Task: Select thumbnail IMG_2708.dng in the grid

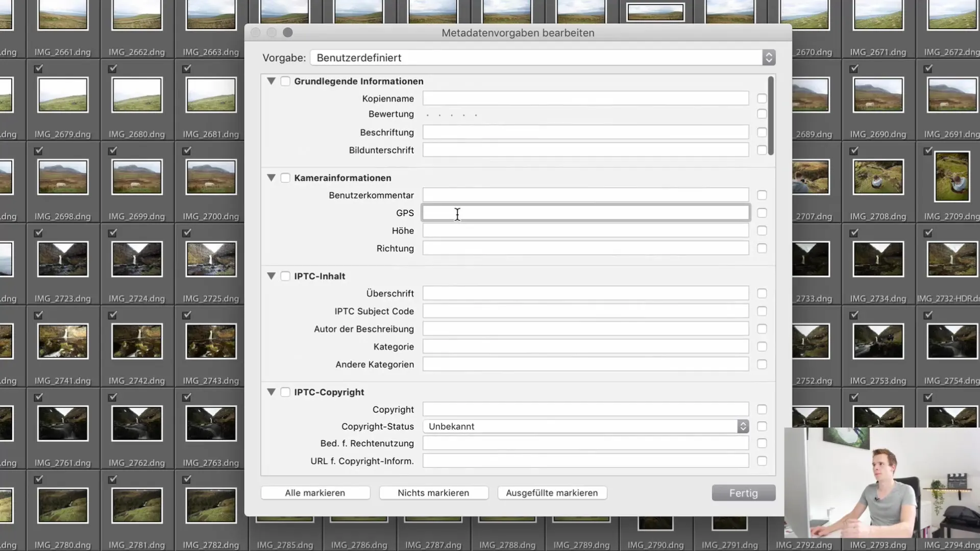Action: click(878, 177)
